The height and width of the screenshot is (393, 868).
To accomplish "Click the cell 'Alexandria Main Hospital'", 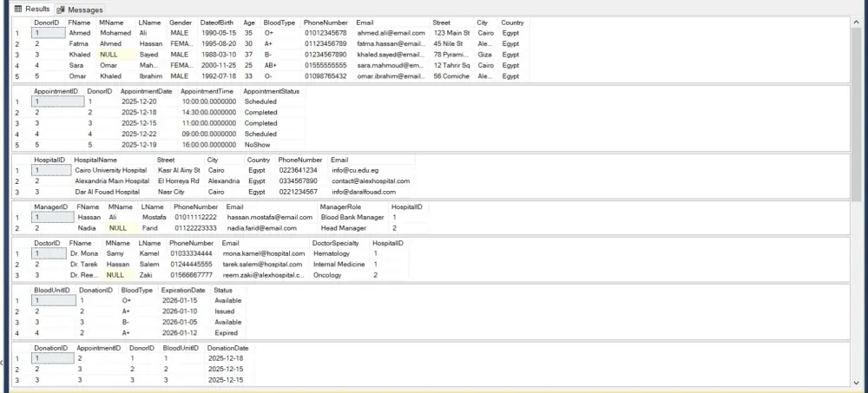I will point(112,181).
